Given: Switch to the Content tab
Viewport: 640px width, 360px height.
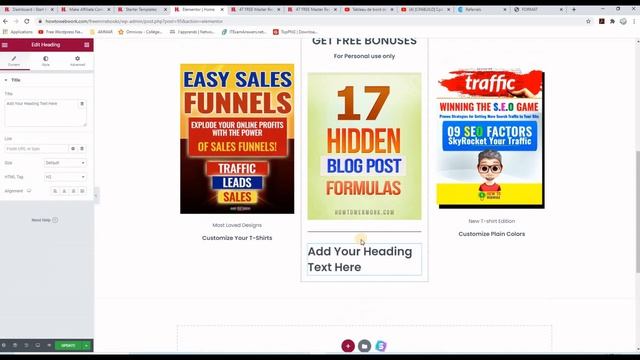Looking at the screenshot, I should (x=14, y=61).
